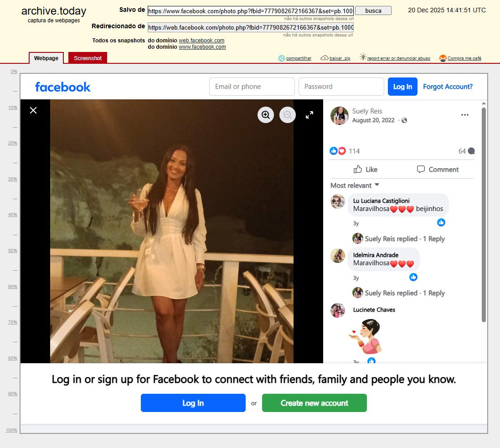The width and height of the screenshot is (500, 448).
Task: Click the Buy me a coffee Monero icon
Action: (x=443, y=58)
